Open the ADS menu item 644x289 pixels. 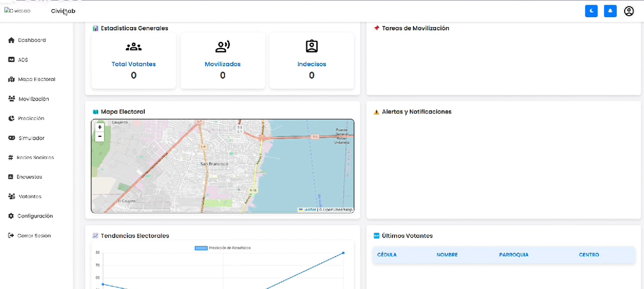[23, 60]
